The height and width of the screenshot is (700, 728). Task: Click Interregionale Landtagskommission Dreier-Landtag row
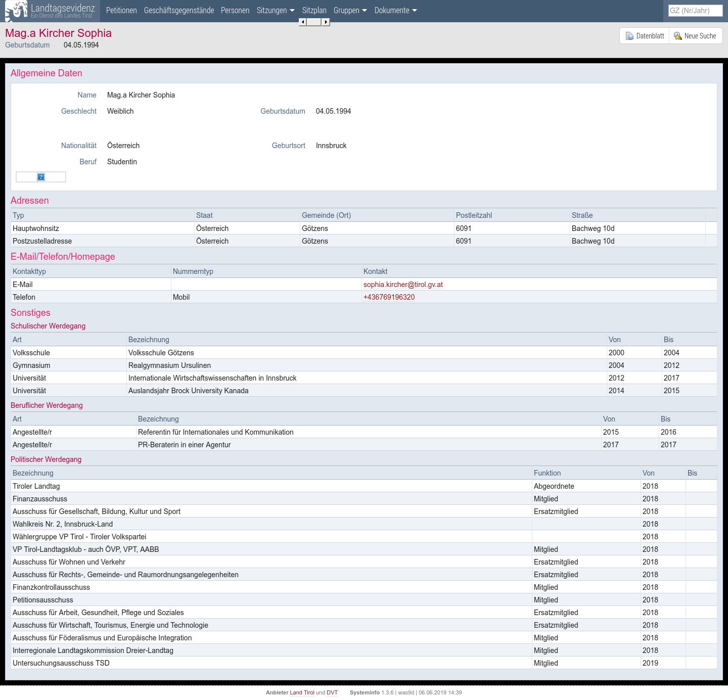point(363,650)
